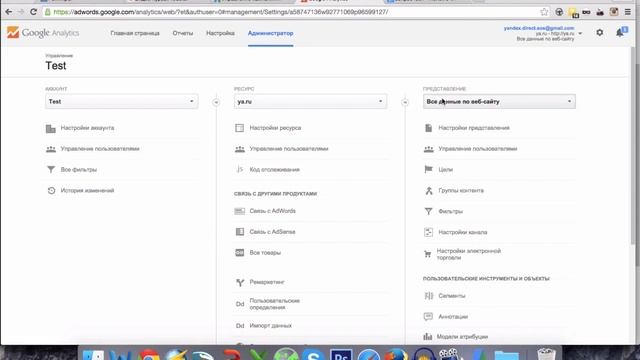The width and height of the screenshot is (640, 360).
Task: Click the Dd icon beside Пользовательские определения
Action: pyautogui.click(x=240, y=304)
